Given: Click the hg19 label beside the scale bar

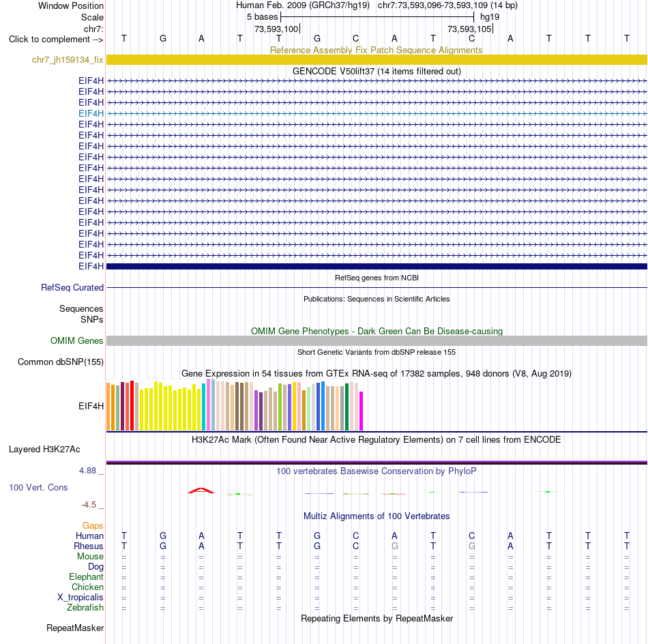Looking at the screenshot, I should [x=489, y=17].
